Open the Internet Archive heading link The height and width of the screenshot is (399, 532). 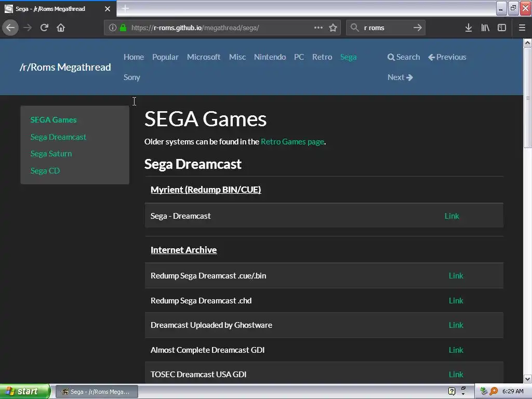(183, 250)
